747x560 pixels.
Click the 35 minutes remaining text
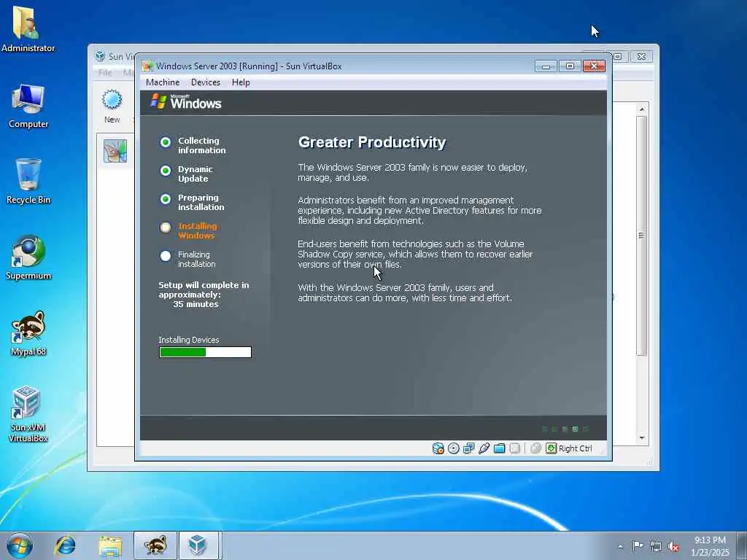(196, 304)
